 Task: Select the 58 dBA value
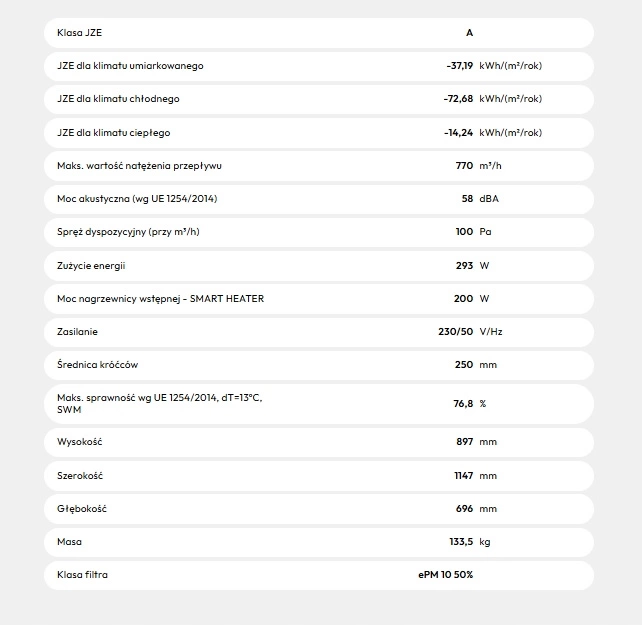[x=467, y=199]
